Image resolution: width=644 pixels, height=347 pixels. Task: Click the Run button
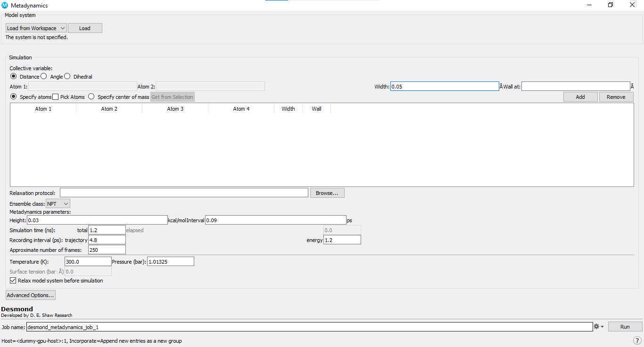pyautogui.click(x=625, y=327)
